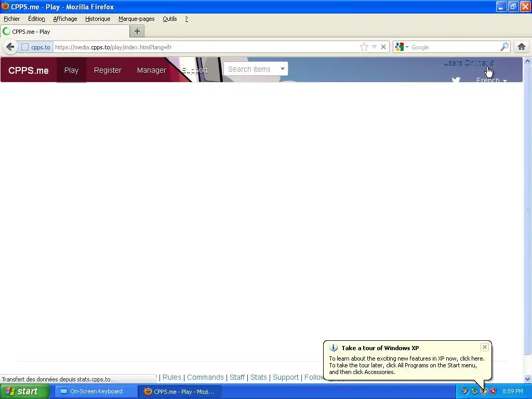Screen dimensions: 532x399
Task: Go to the Play page
Action: [x=71, y=70]
